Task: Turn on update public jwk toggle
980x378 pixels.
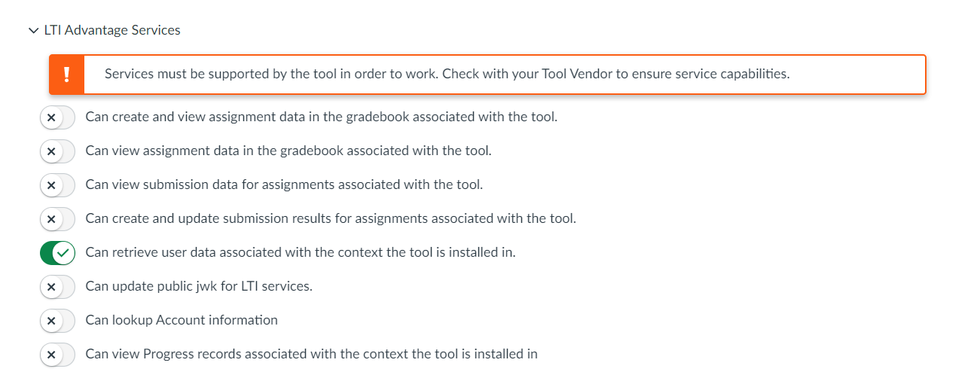Action: pyautogui.click(x=58, y=287)
